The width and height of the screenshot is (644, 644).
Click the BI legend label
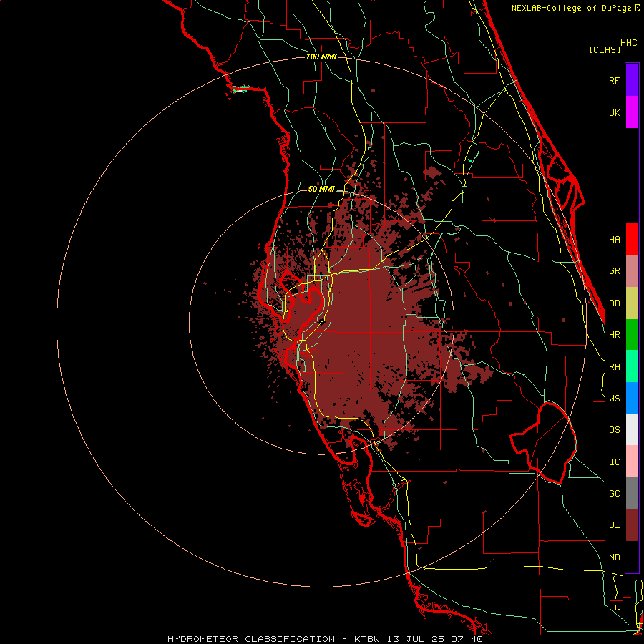coord(614,525)
